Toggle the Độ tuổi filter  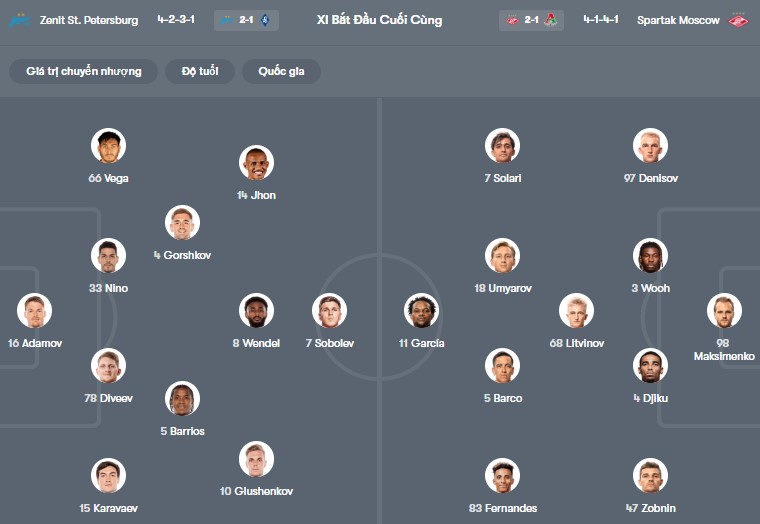click(x=208, y=71)
